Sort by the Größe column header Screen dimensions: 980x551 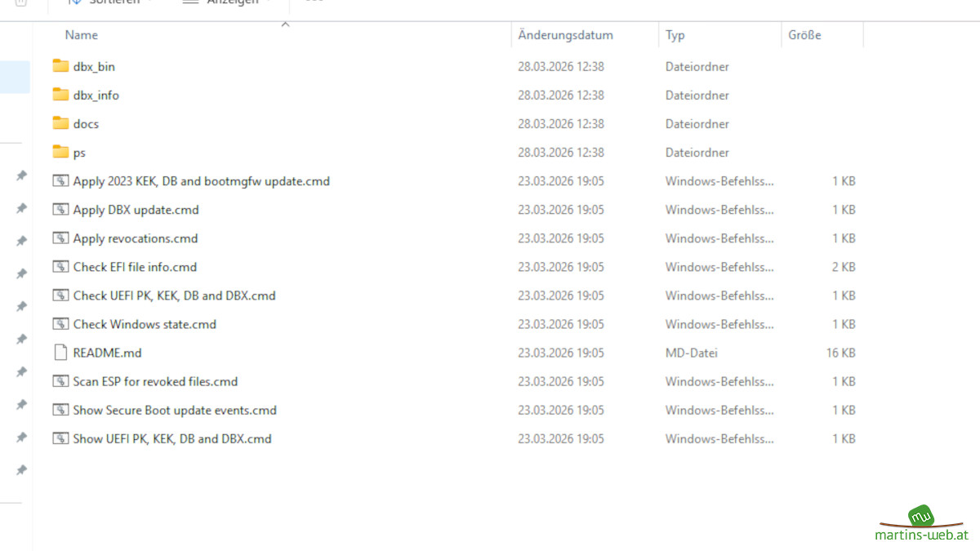pos(804,35)
